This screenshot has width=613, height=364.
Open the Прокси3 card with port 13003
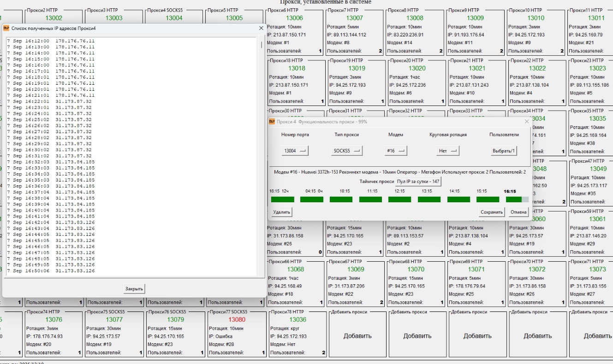tap(114, 18)
